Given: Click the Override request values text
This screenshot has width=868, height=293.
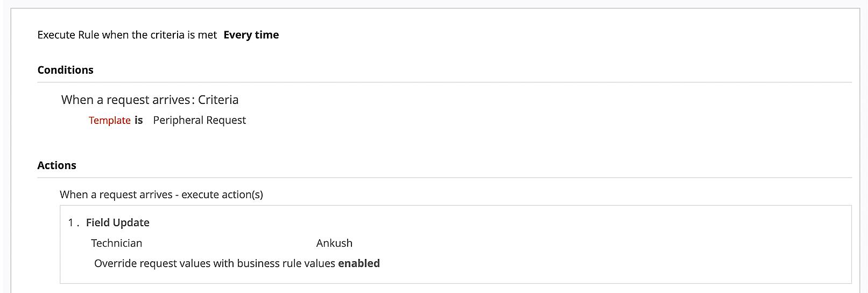Looking at the screenshot, I should (x=215, y=263).
